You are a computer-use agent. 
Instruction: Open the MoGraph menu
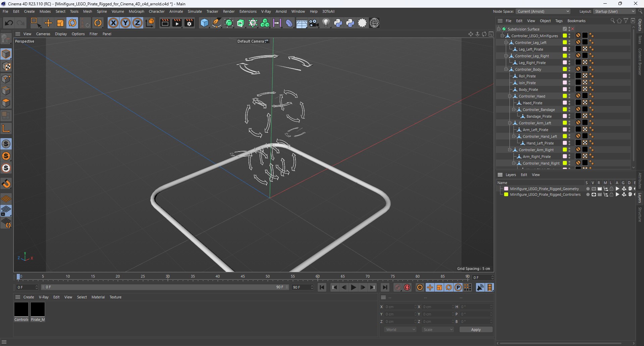pos(137,11)
